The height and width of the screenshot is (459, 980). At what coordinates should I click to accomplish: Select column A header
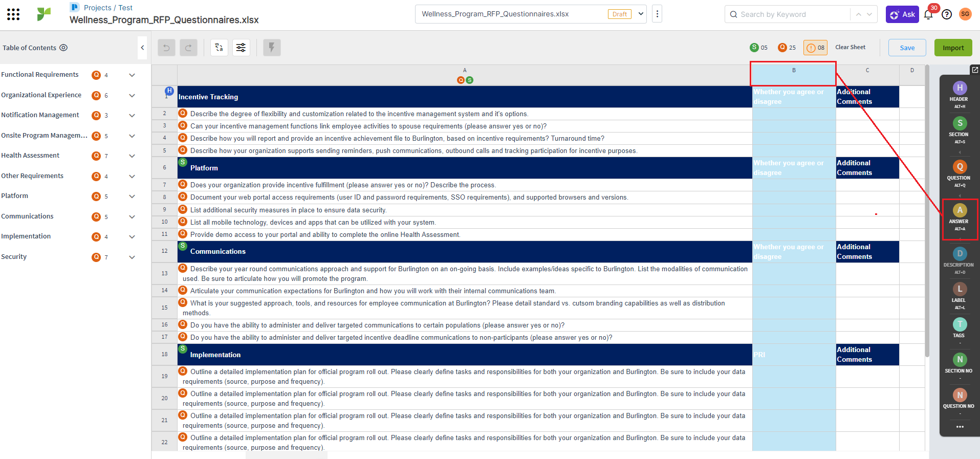pyautogui.click(x=465, y=75)
